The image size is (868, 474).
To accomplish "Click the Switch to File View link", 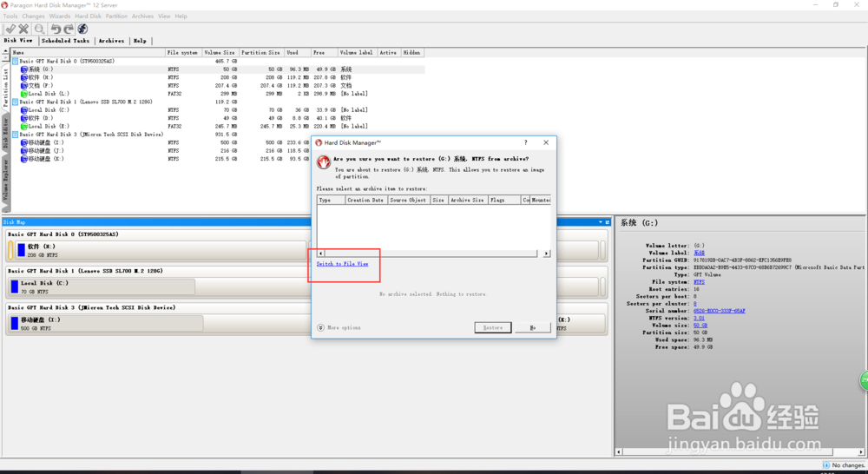I will click(342, 264).
